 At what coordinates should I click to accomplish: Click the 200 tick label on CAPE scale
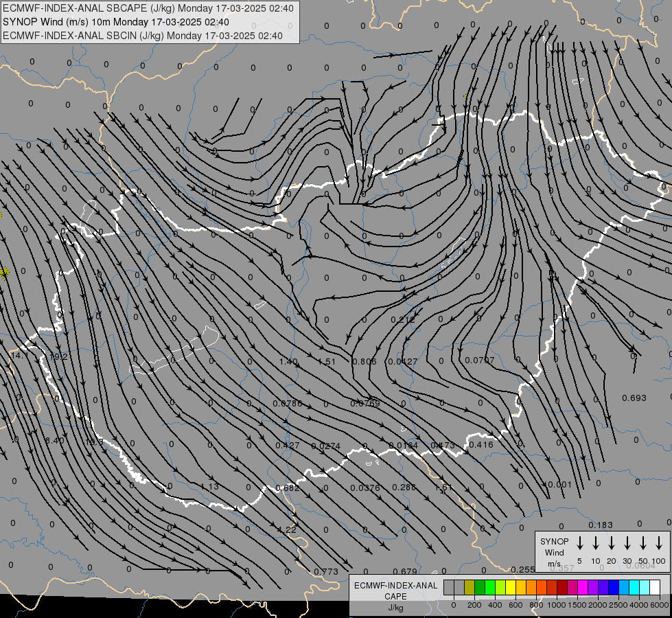point(474,605)
